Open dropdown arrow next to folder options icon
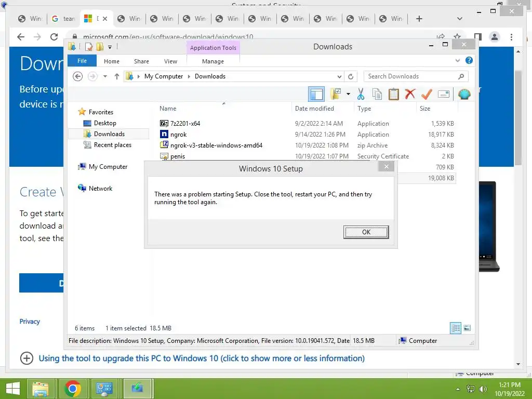Viewport: 532px width, 399px height. click(x=348, y=94)
